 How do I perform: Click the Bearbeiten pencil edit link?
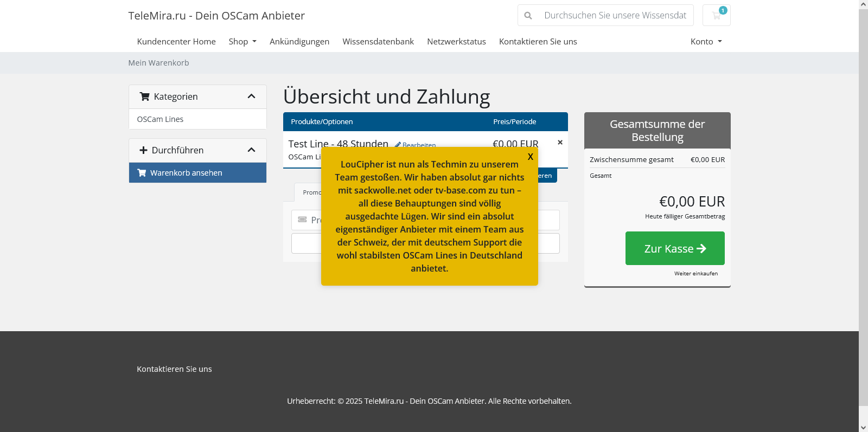[415, 144]
